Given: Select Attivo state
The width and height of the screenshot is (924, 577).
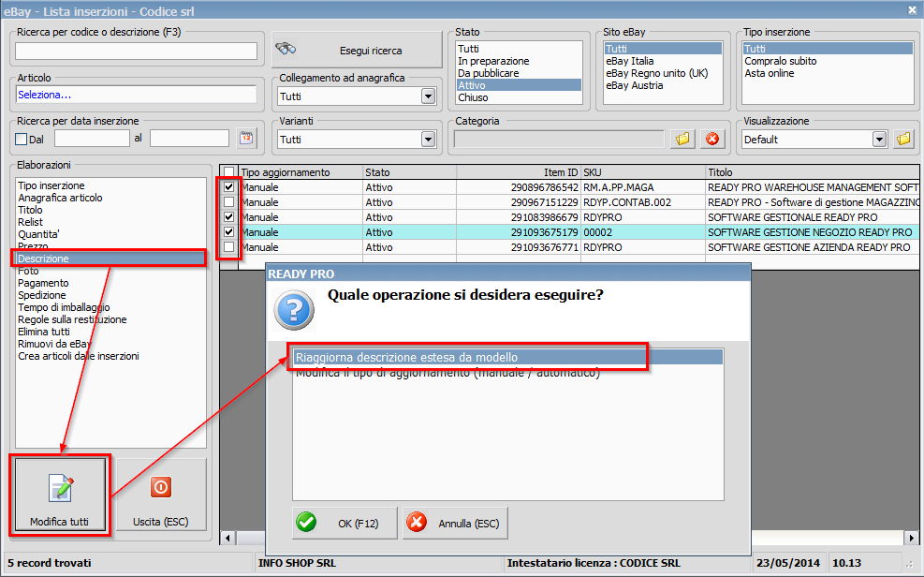Looking at the screenshot, I should click(519, 85).
